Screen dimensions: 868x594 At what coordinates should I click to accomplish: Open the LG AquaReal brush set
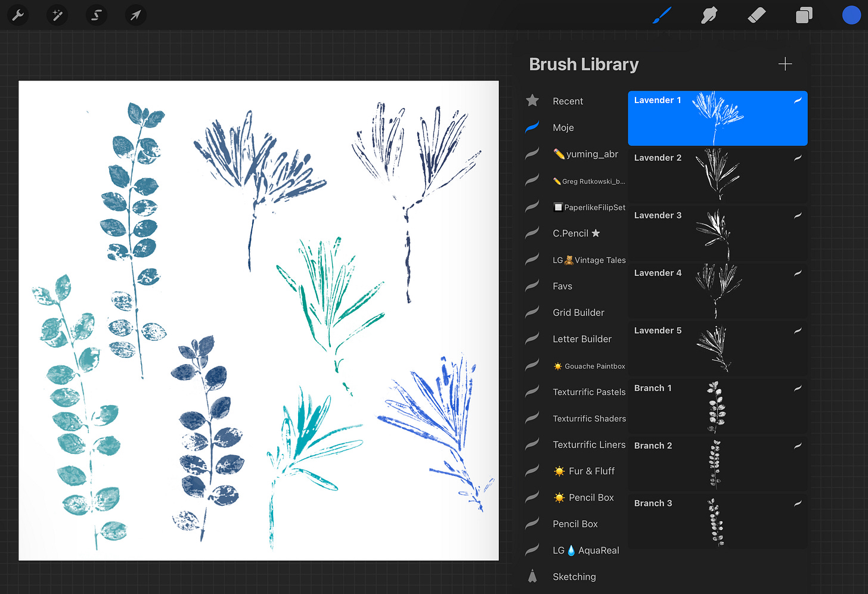[x=586, y=551]
